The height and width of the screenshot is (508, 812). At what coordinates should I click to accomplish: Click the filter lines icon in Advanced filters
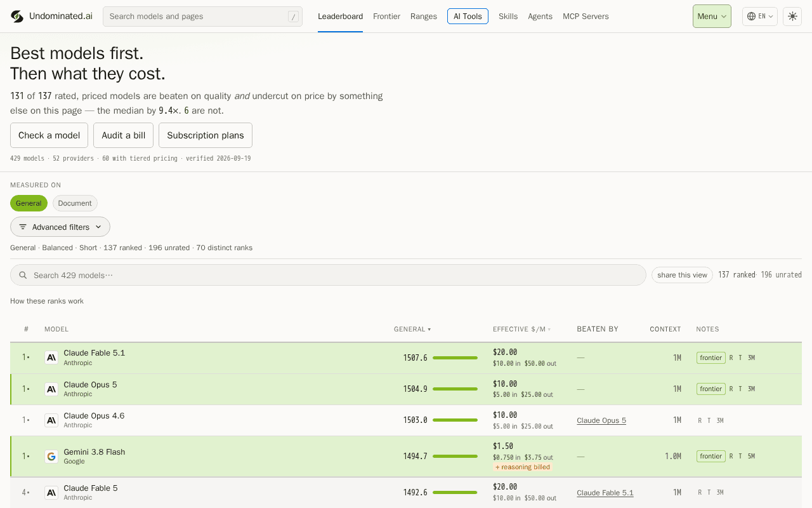[23, 227]
